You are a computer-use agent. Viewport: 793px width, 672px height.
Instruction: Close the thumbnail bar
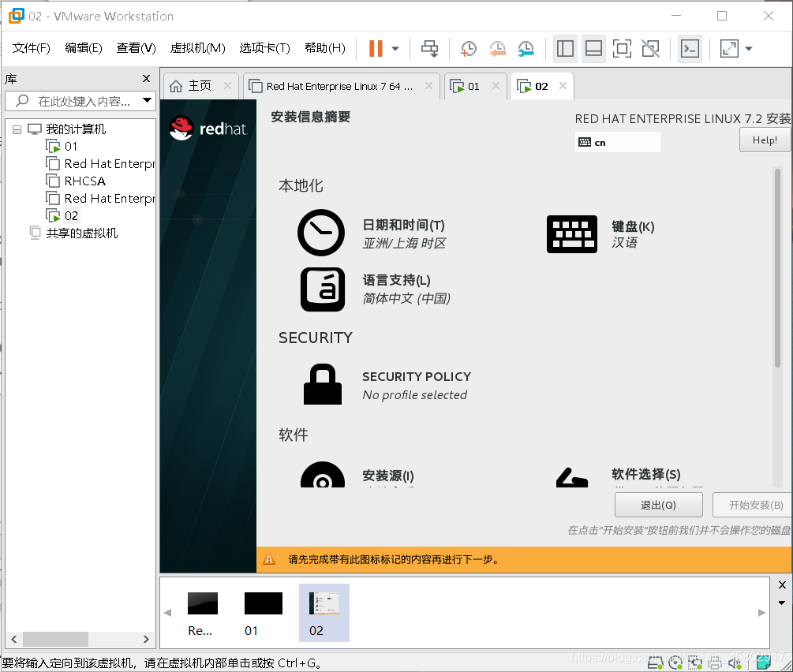[782, 585]
